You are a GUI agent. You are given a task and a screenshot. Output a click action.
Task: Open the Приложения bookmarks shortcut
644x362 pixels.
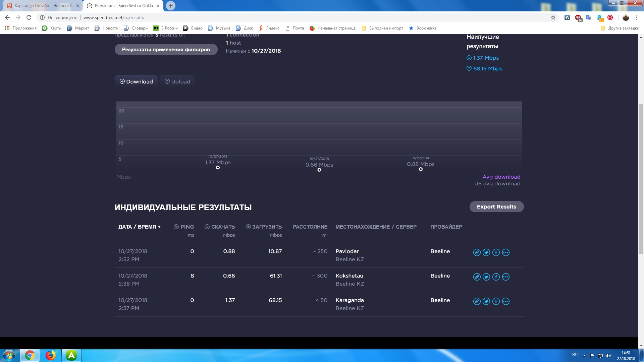pos(21,28)
